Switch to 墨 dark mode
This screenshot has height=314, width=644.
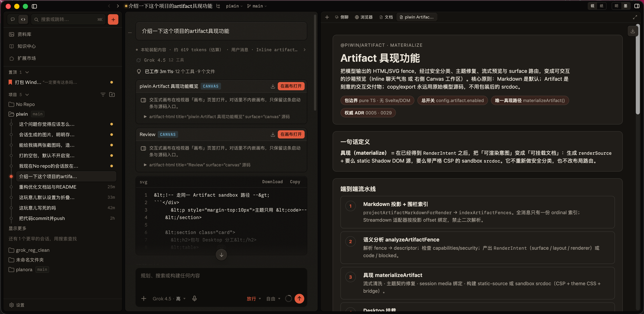[x=625, y=6]
